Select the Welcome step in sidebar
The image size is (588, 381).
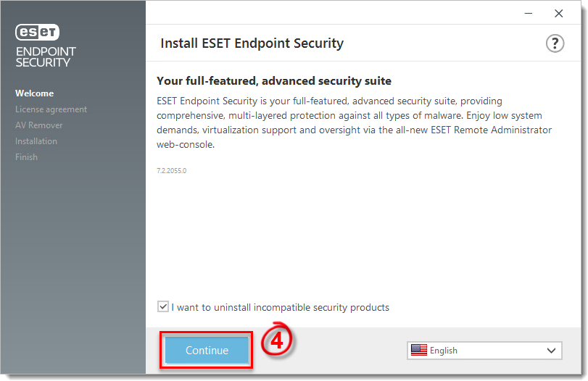click(x=35, y=93)
